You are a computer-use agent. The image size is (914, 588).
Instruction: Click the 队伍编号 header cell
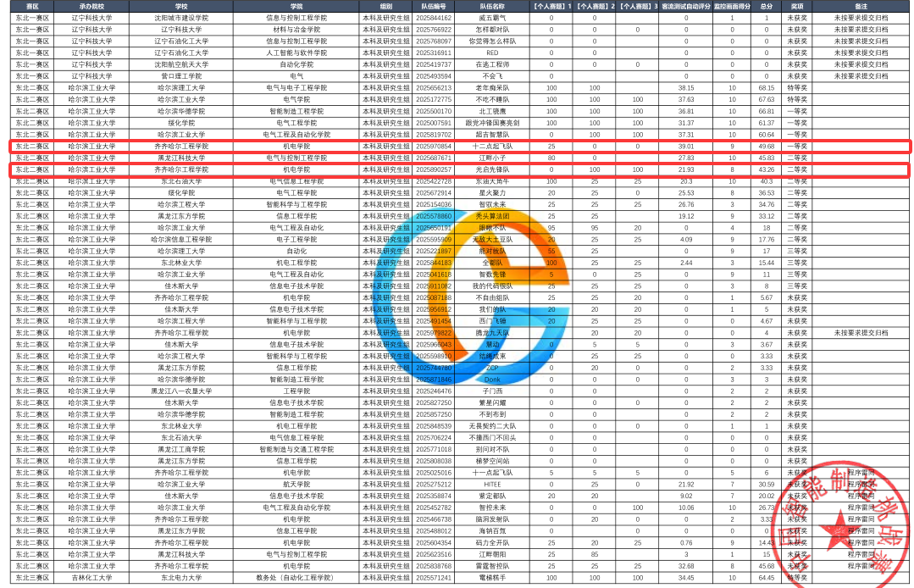434,6
